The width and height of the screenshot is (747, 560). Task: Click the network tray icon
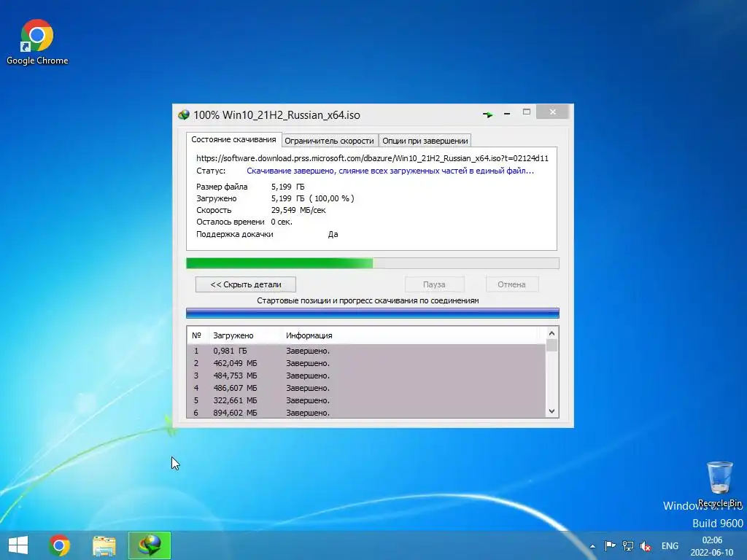pos(628,545)
